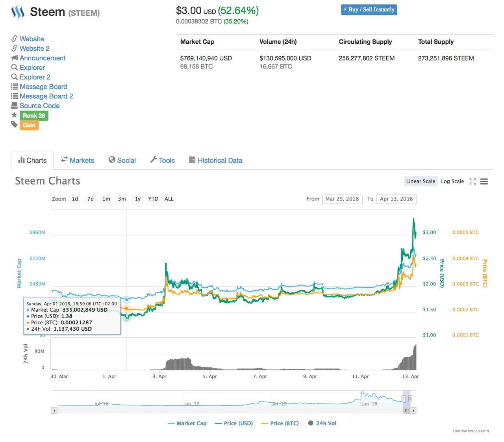Open the Announcement link

pos(43,58)
